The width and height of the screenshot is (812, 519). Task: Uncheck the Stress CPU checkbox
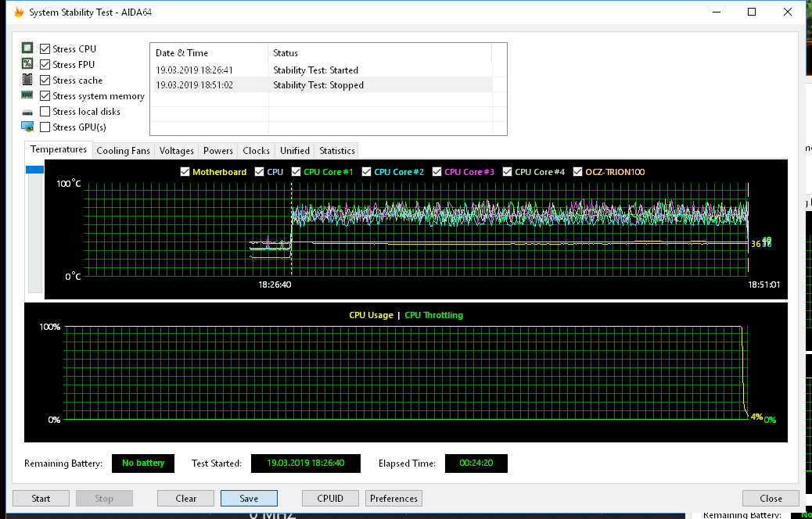(x=45, y=48)
